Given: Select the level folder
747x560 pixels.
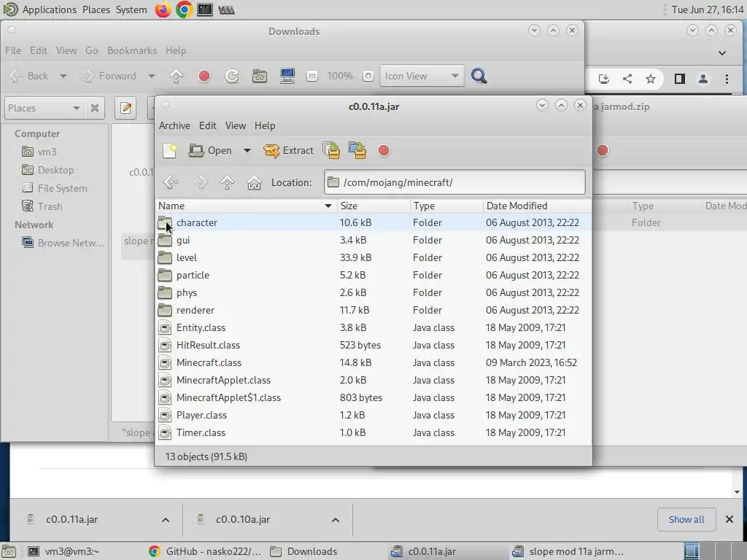Looking at the screenshot, I should 373,257.
